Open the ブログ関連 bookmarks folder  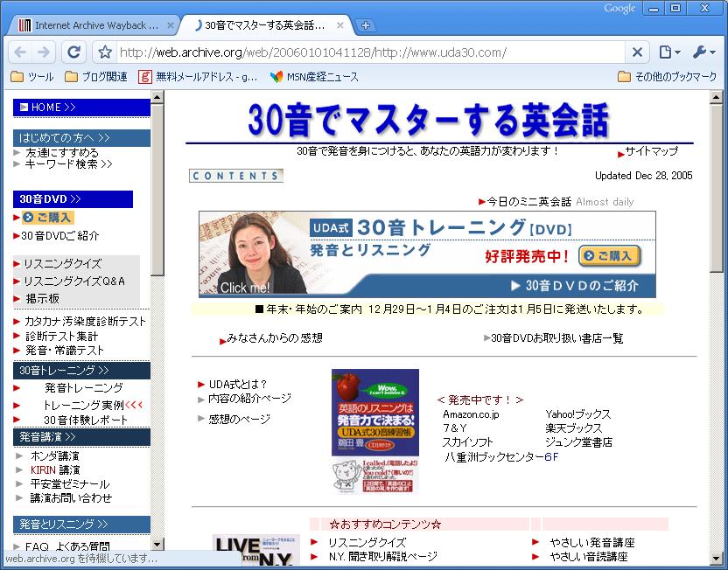click(x=96, y=77)
